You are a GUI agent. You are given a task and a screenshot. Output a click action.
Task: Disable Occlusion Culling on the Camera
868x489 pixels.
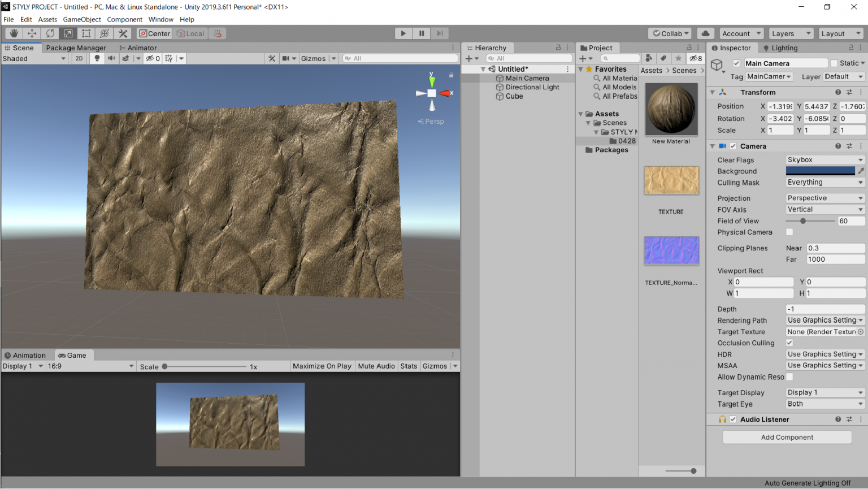(789, 343)
